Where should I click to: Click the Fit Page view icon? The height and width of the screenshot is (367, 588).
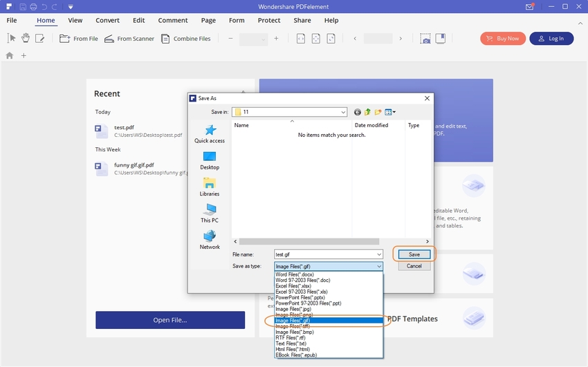316,39
